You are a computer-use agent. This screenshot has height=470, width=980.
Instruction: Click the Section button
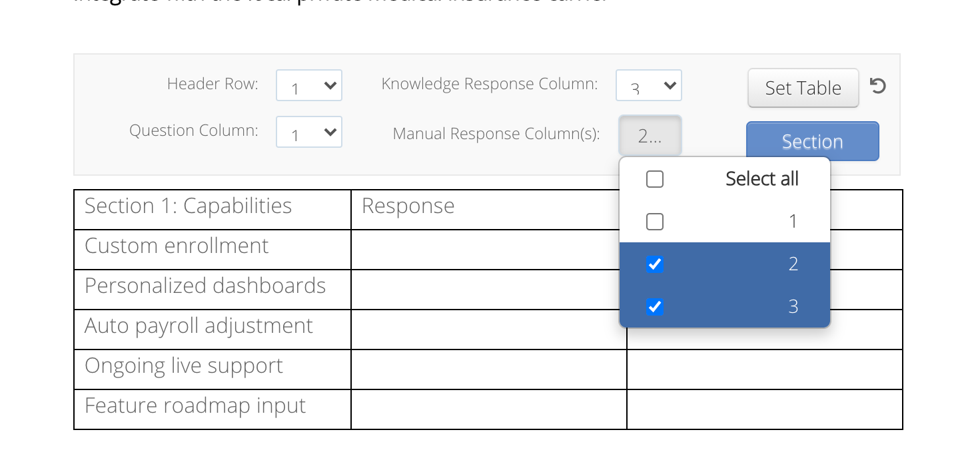click(x=812, y=141)
